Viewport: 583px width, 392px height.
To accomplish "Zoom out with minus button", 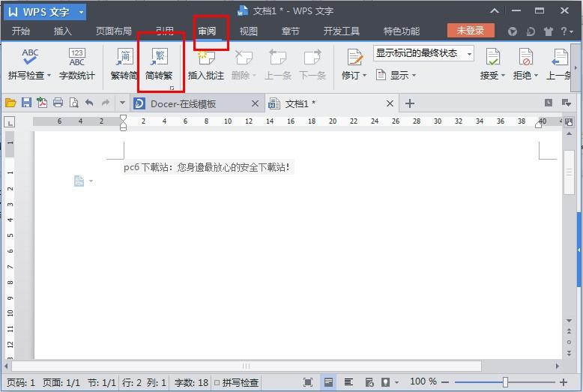I will (445, 382).
